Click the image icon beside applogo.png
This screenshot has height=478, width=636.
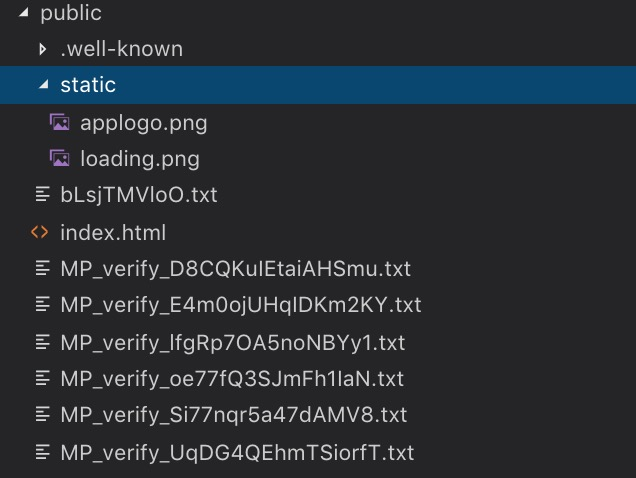(x=60, y=122)
